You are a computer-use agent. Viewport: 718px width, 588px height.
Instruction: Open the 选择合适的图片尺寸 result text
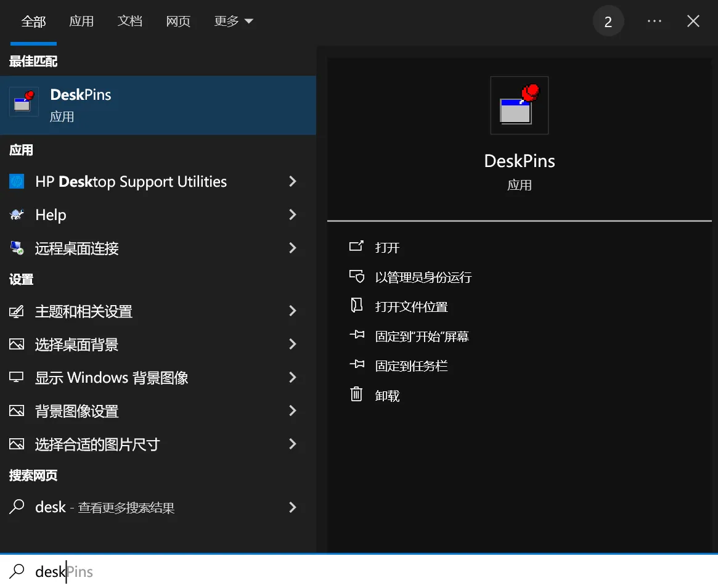97,444
